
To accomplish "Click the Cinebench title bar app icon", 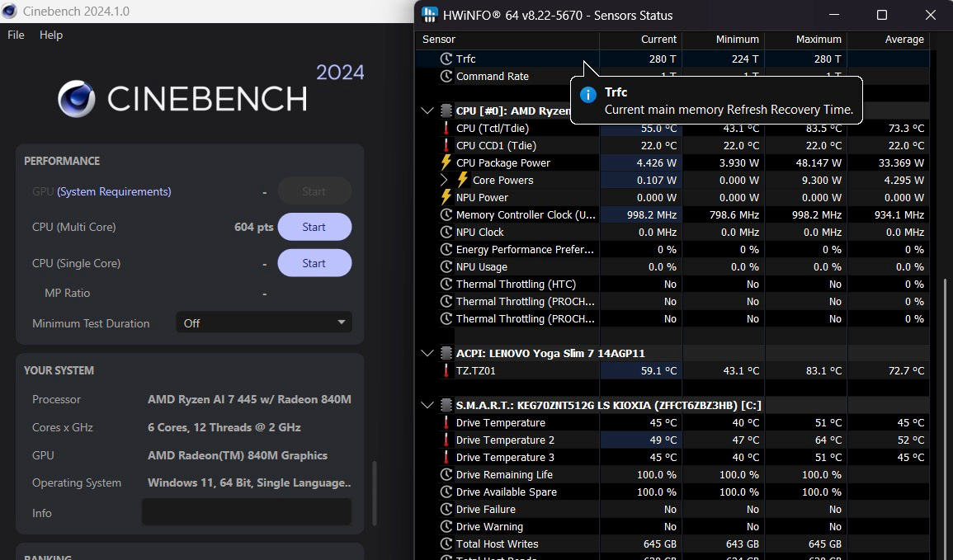I will [x=10, y=11].
